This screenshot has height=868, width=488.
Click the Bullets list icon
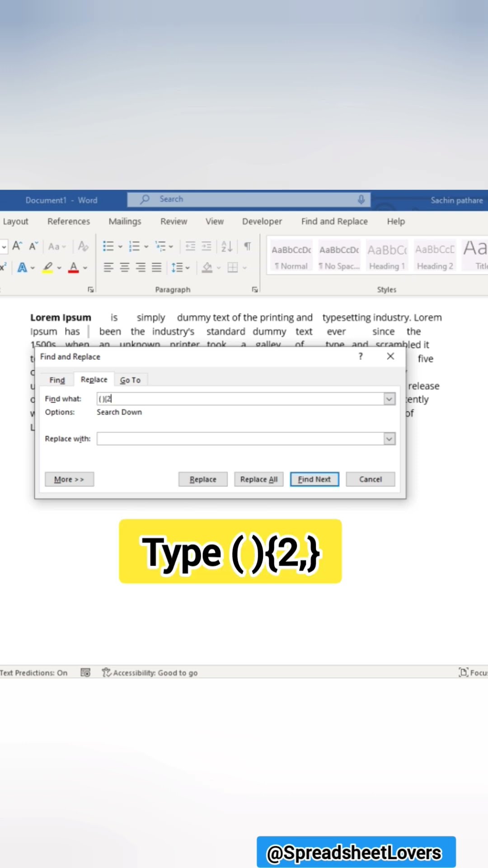coord(108,246)
